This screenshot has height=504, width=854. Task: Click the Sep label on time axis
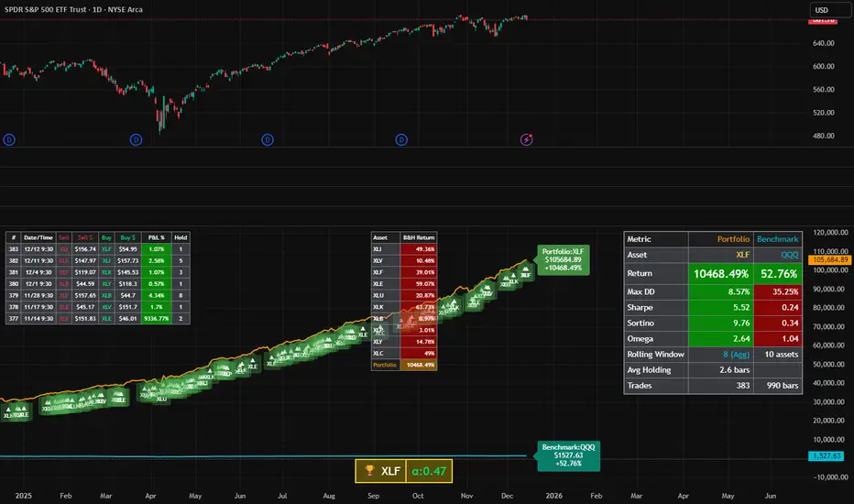coord(373,496)
